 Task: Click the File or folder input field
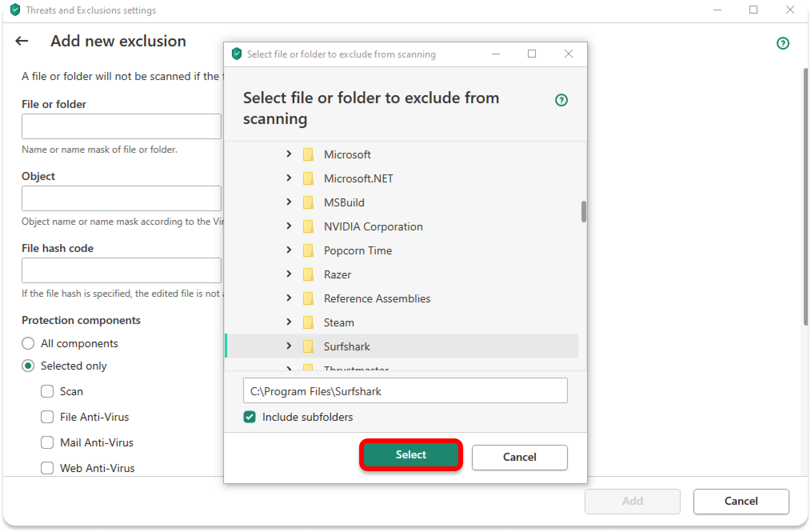pos(121,126)
